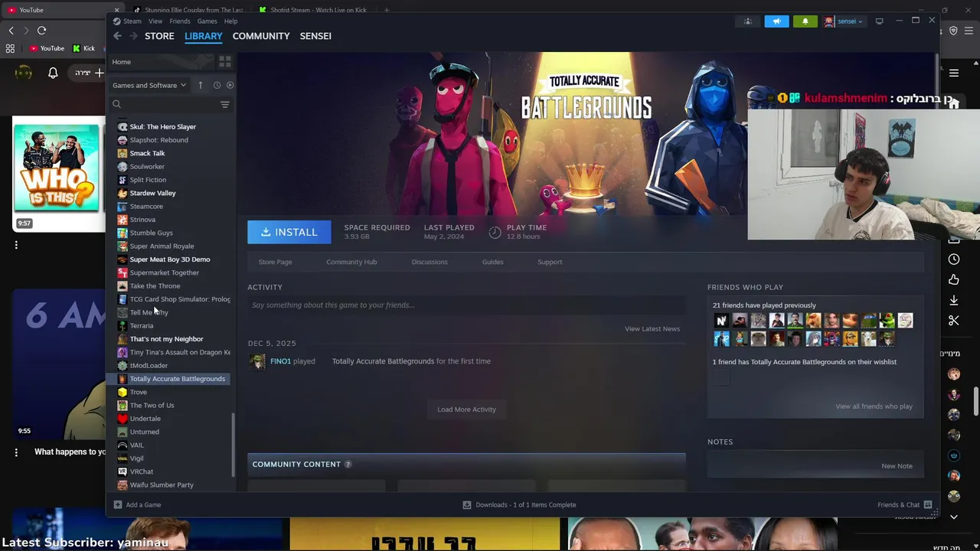The height and width of the screenshot is (551, 980).
Task: Select Terraria in library list
Action: [x=142, y=326]
